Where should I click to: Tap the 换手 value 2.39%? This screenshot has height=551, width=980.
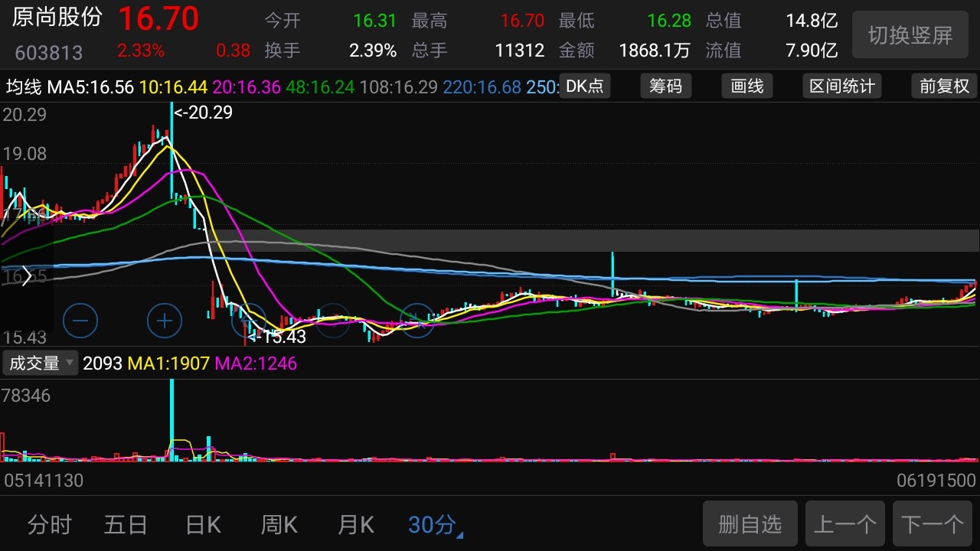373,51
